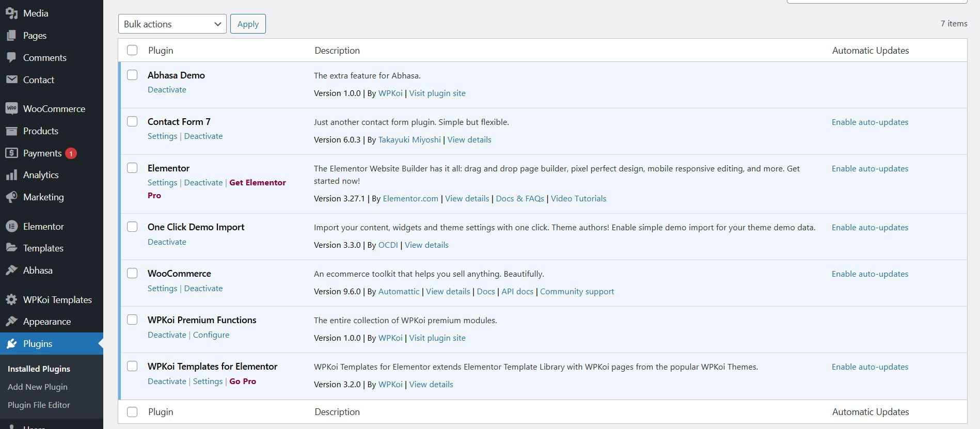Image resolution: width=980 pixels, height=429 pixels.
Task: Deactivate the Abhasa Demo plugin
Action: pos(167,89)
